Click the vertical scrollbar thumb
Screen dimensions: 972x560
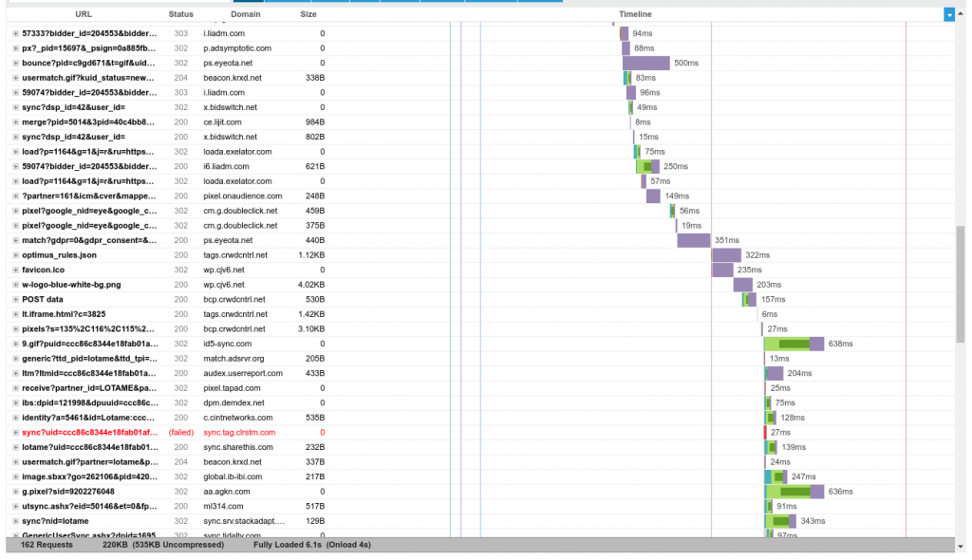pos(961,285)
